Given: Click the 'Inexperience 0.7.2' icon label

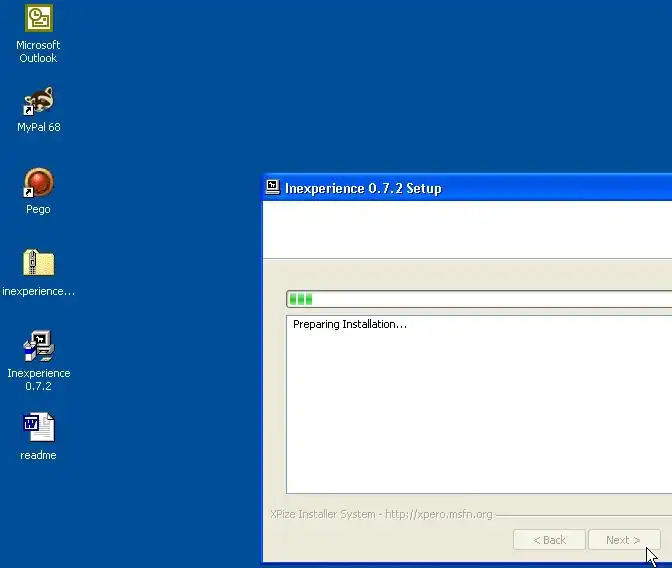Looking at the screenshot, I should [x=39, y=379].
